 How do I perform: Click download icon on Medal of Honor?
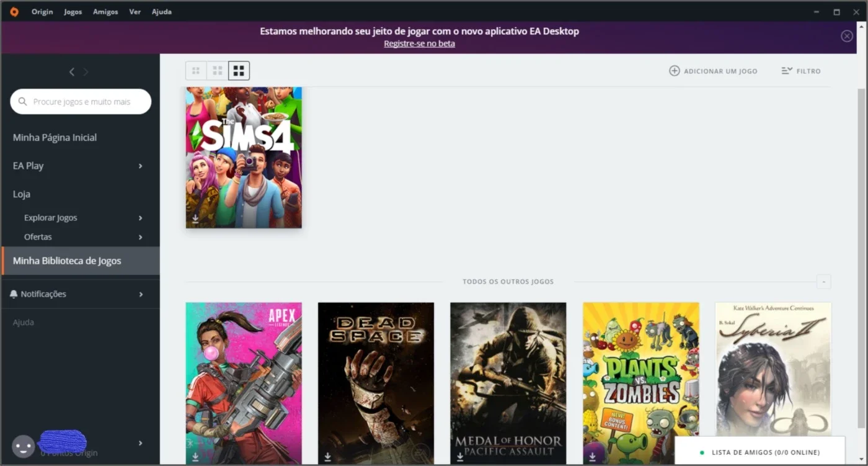point(460,457)
